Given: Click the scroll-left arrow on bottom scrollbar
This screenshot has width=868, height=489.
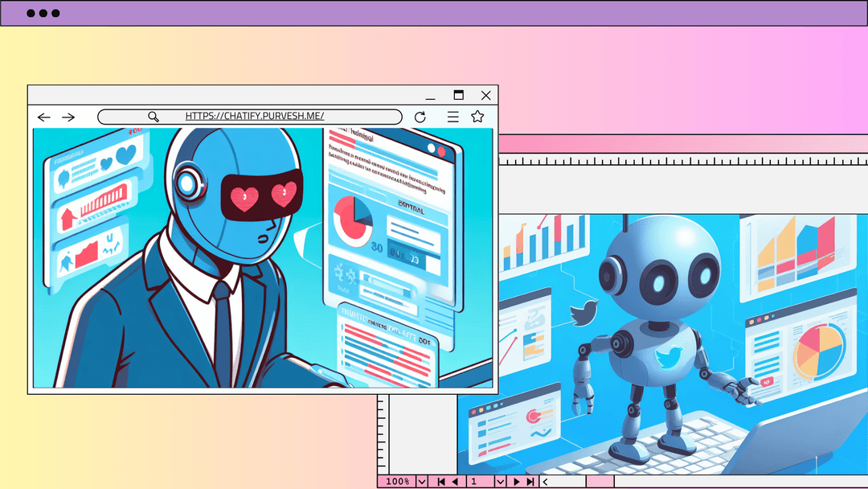Looking at the screenshot, I should 546,482.
